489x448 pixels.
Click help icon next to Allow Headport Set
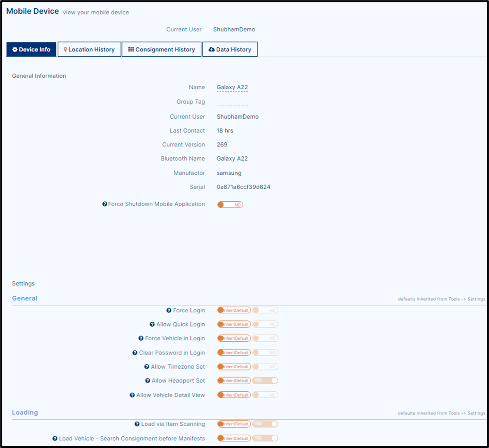[x=147, y=380]
